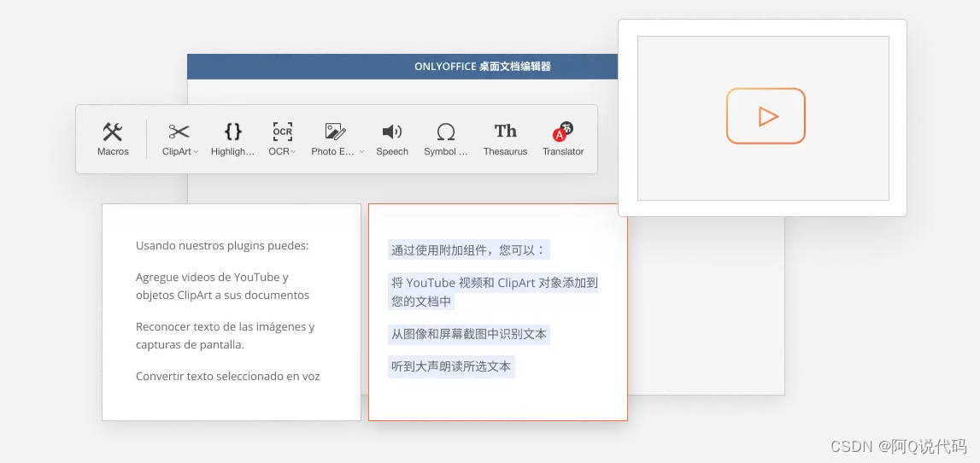Launch the Translator plugin

(563, 138)
